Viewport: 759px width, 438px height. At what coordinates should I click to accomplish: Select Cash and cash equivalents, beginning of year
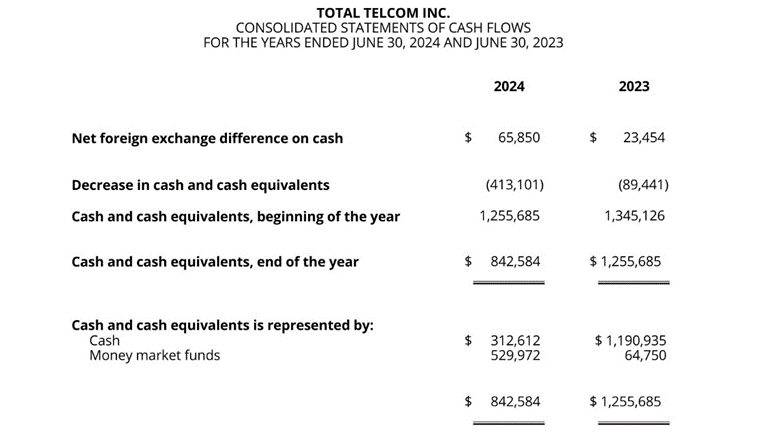236,216
